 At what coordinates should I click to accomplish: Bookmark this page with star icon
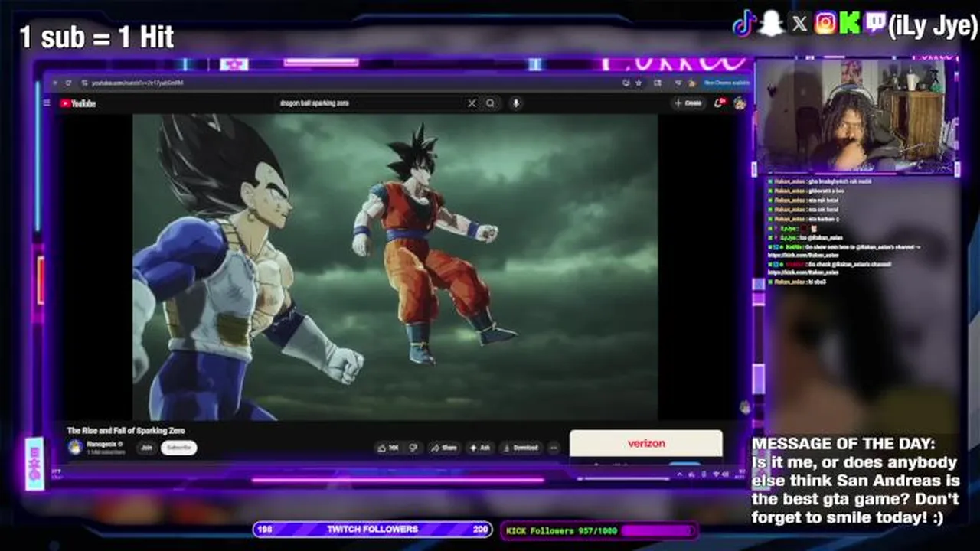click(639, 83)
